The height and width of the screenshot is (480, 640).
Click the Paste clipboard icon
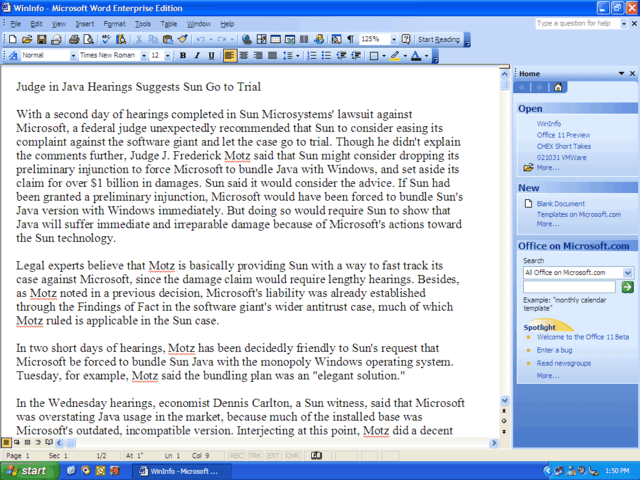tap(167, 39)
